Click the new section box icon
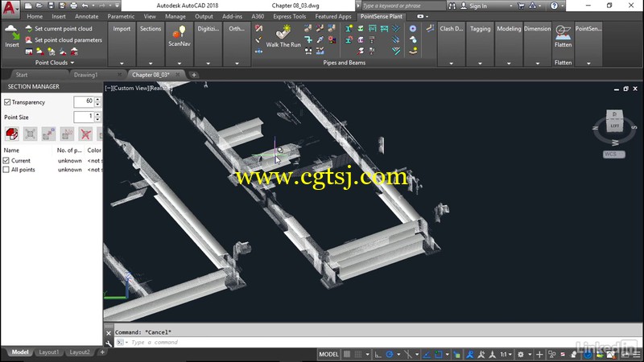Viewport: 644px width, 362px height. (x=11, y=134)
